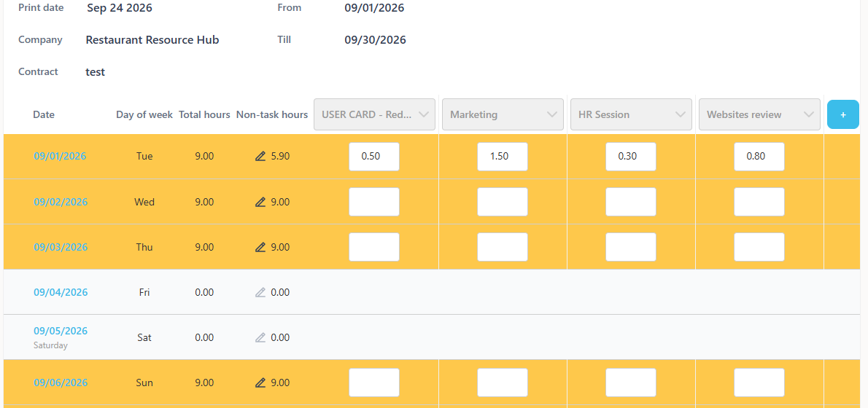Screen dimensions: 868x408
Task: Edit non-task hours pencil for 09/06/2026
Action: 260,382
